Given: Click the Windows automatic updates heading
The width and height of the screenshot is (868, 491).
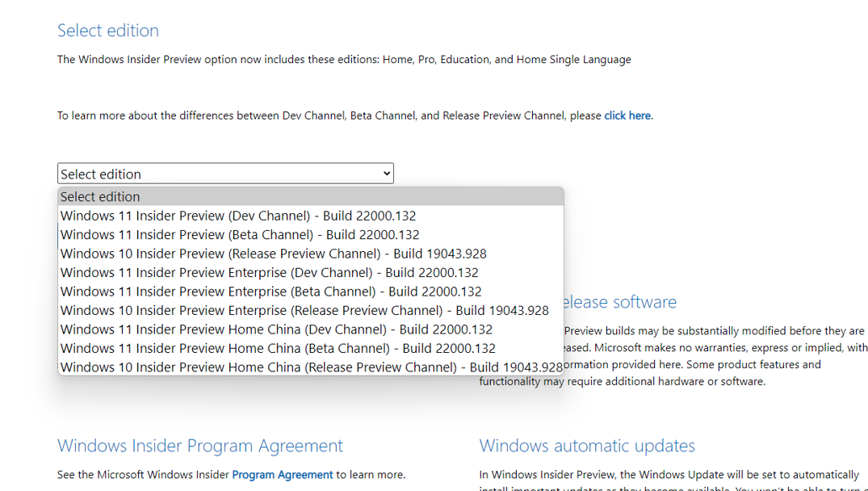Looking at the screenshot, I should [x=587, y=446].
